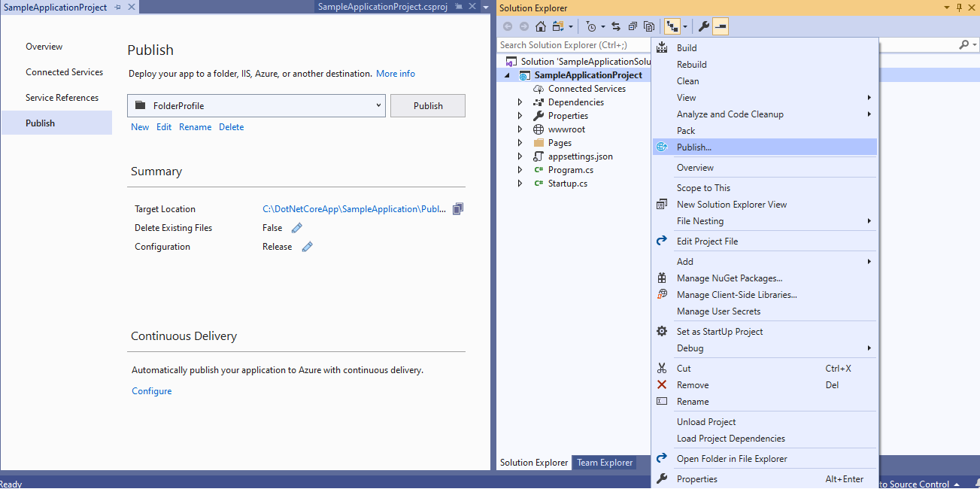Open the FolderProfile publish profile dropdown
Viewport: 980px width, 495px height.
coord(378,106)
